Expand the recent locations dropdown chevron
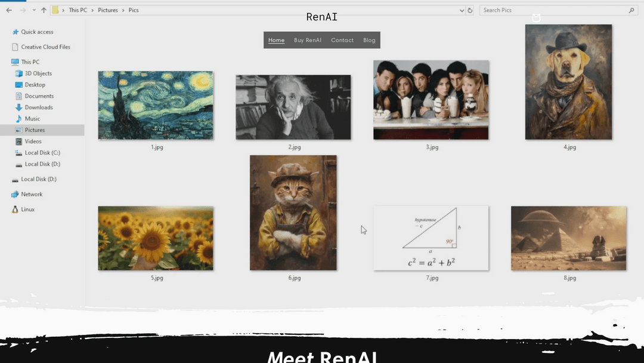 click(x=33, y=10)
